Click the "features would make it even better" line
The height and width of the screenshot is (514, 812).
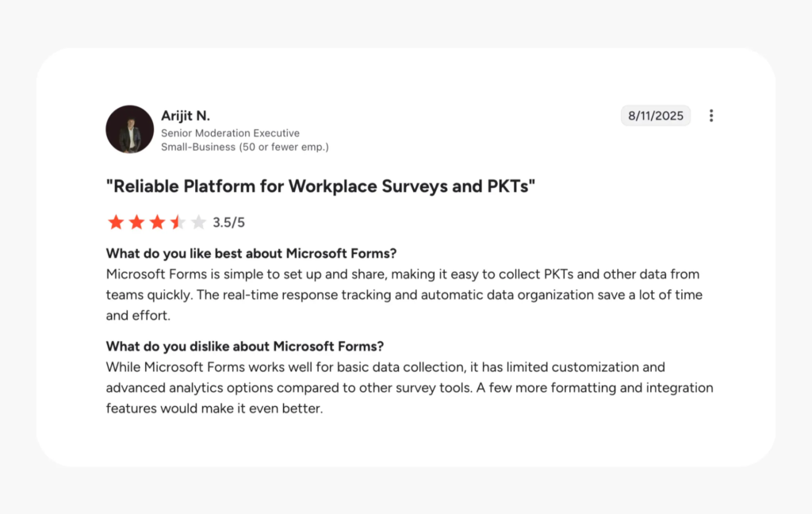(214, 409)
